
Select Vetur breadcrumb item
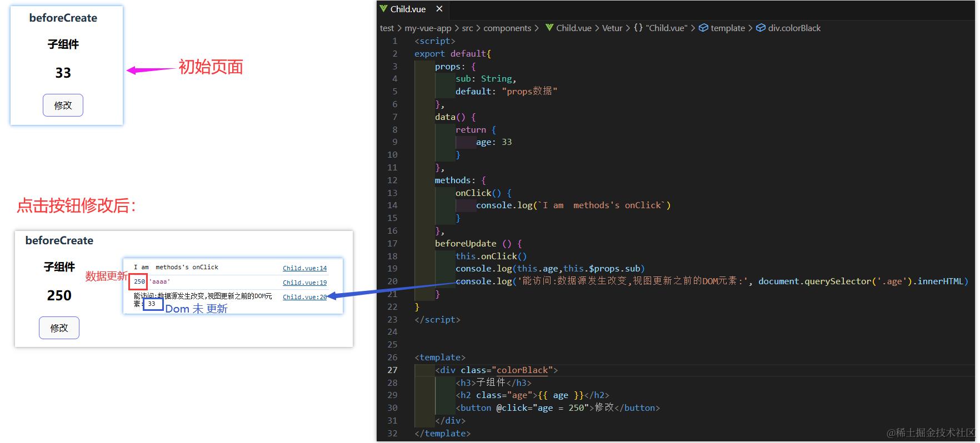612,28
